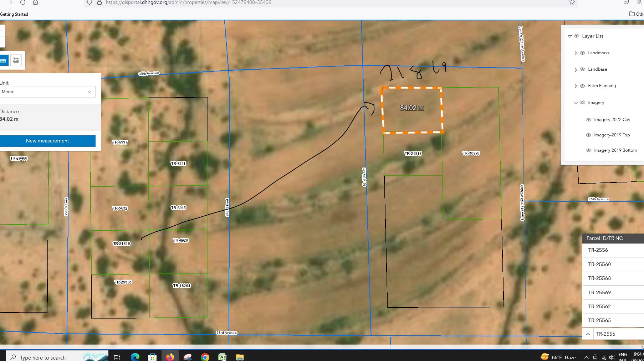Click the ENG language indicator in the tray
Image resolution: width=644 pixels, height=361 pixels.
click(623, 355)
